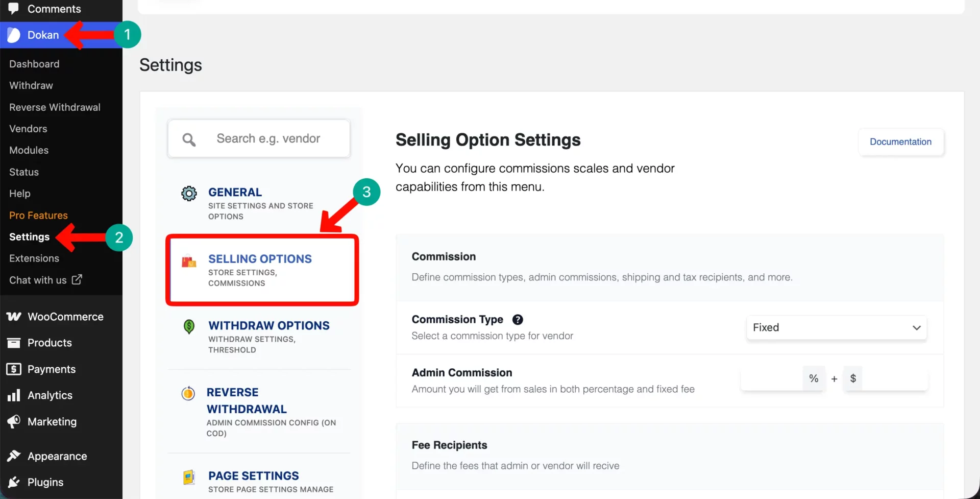980x499 pixels.
Task: Open Vendors submenu item
Action: tap(28, 129)
